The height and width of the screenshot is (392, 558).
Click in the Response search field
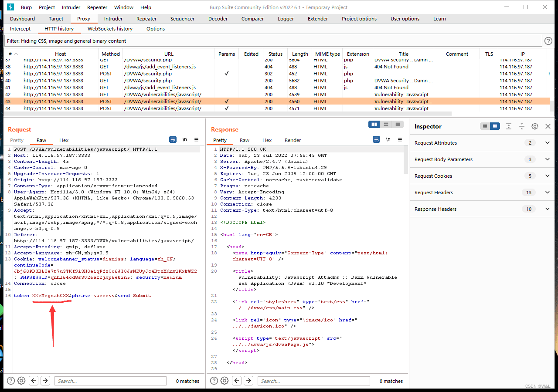[x=314, y=381]
